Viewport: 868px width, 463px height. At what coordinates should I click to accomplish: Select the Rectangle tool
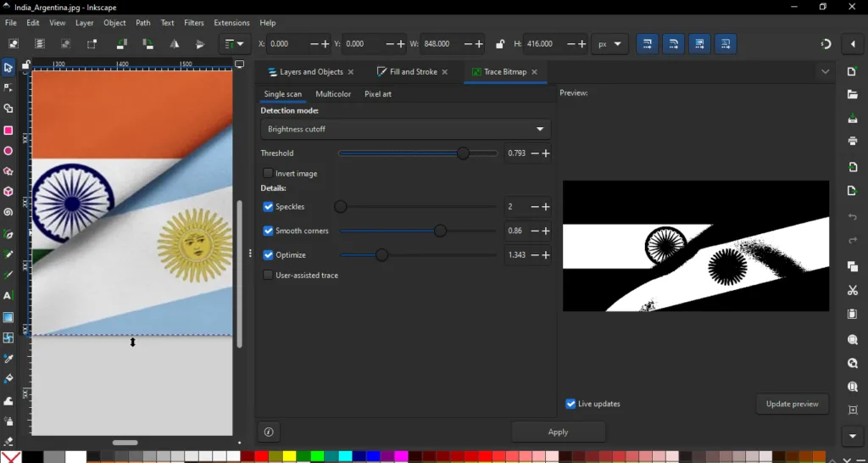[x=8, y=130]
